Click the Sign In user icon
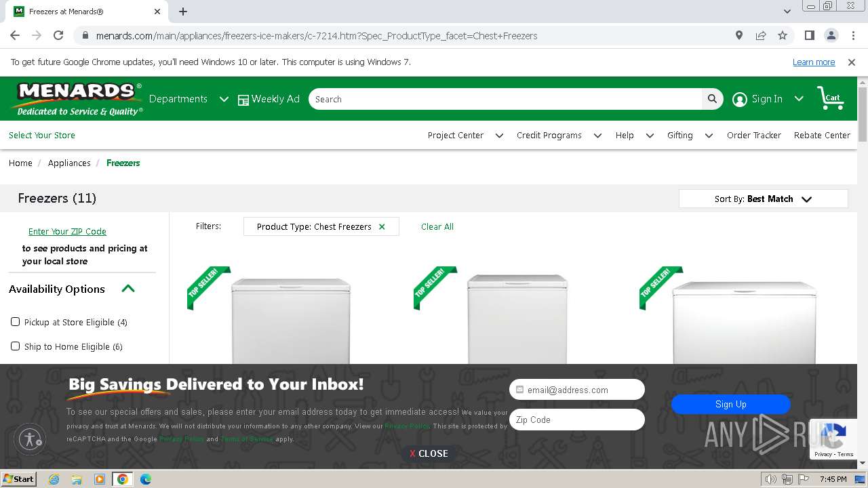This screenshot has height=488, width=868. [x=740, y=99]
